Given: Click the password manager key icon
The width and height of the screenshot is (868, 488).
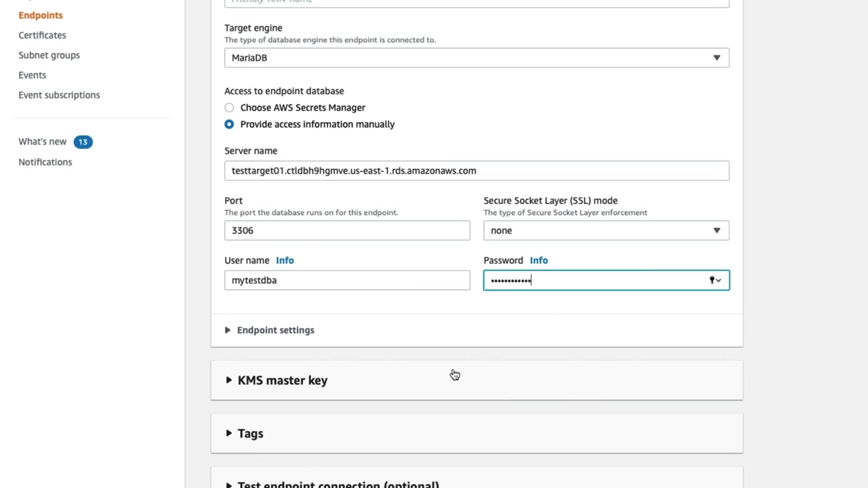Looking at the screenshot, I should tap(714, 280).
